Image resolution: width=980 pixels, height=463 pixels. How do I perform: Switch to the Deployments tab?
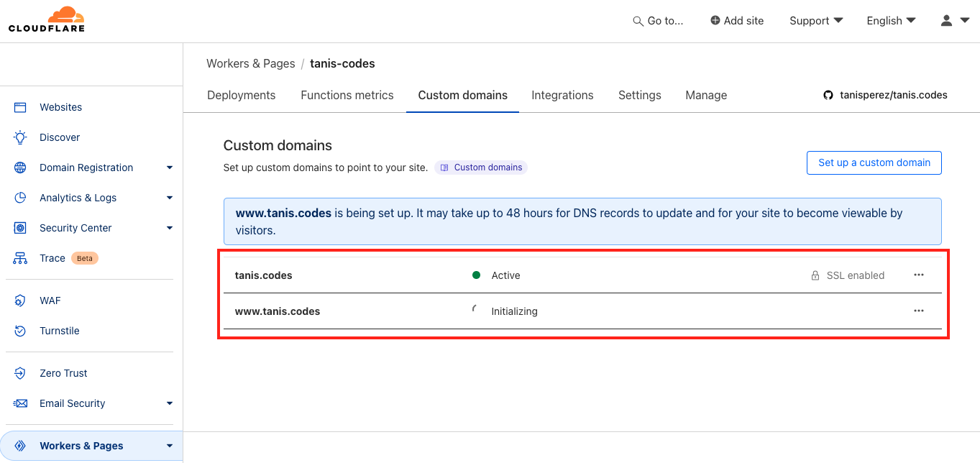(241, 95)
